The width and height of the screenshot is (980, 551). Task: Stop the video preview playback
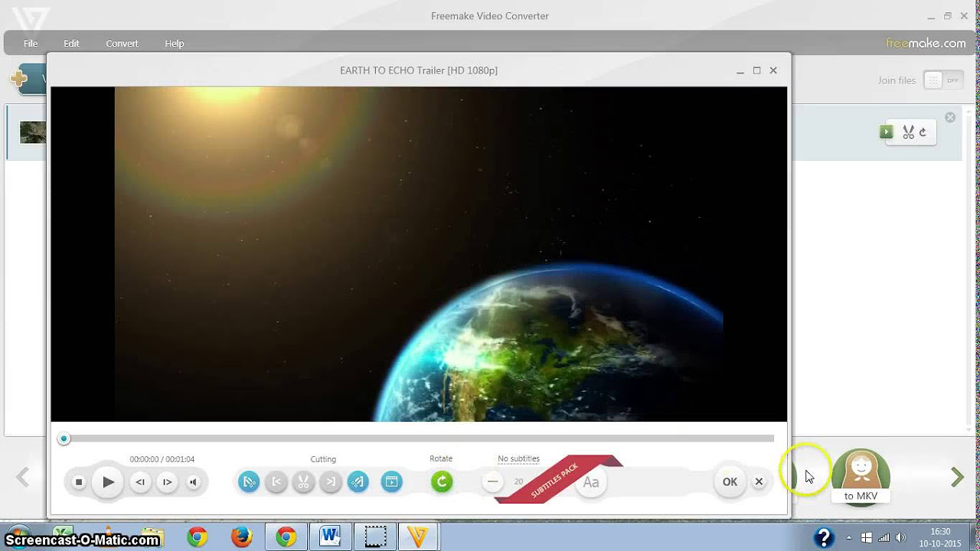[x=79, y=482]
